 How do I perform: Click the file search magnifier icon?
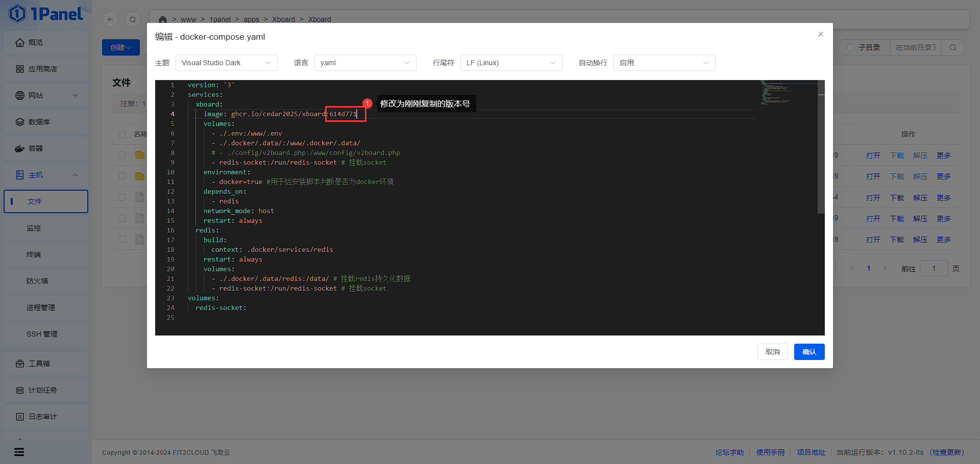click(953, 47)
